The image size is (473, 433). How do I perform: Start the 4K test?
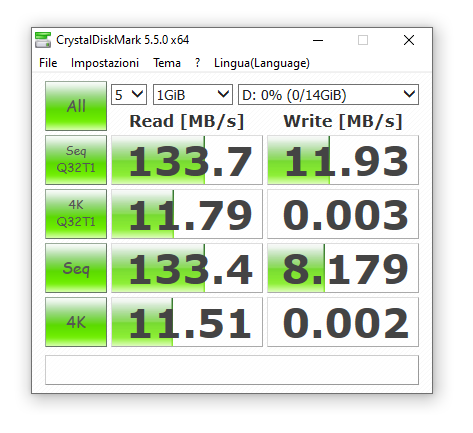[x=76, y=322]
